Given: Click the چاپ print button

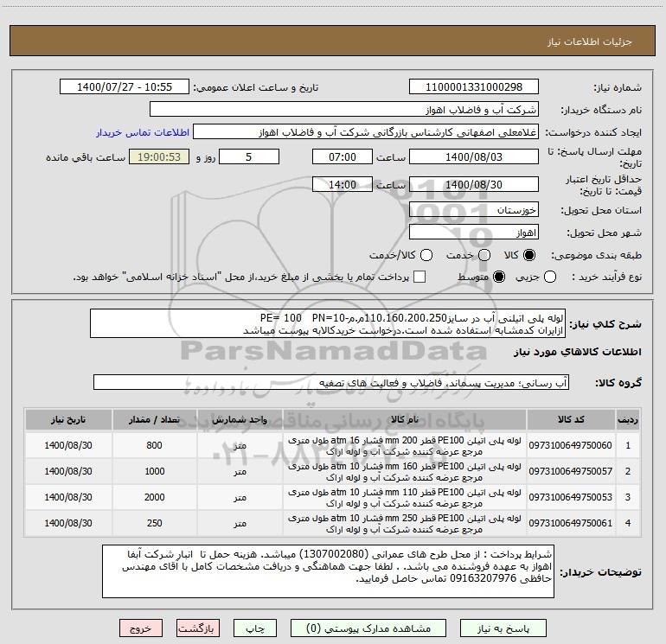Looking at the screenshot, I should coord(255,628).
